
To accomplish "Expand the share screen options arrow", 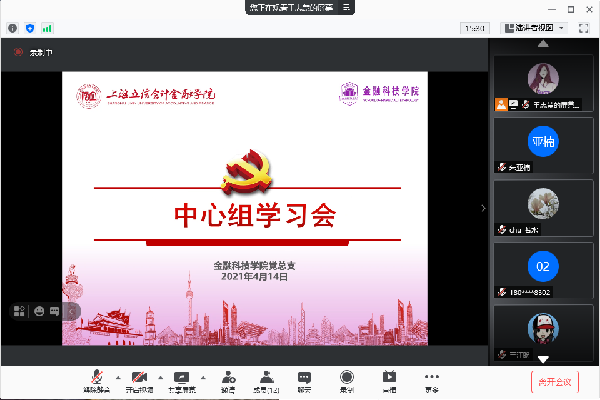I will (x=201, y=378).
